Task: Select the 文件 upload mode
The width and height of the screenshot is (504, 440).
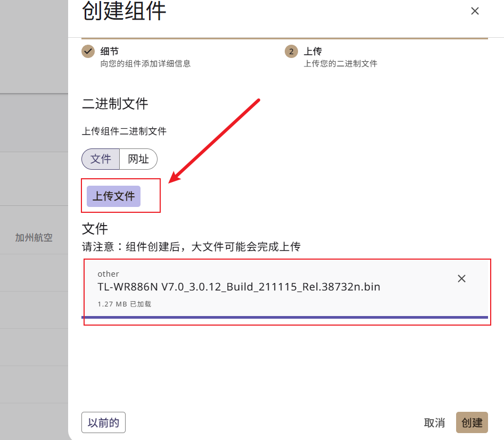Action: coord(101,159)
